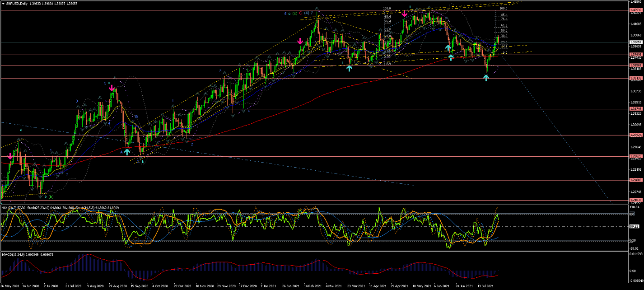The image size is (644, 290).
Task: Click the 1.42532 horizontal line price tag
Action: click(x=636, y=10)
